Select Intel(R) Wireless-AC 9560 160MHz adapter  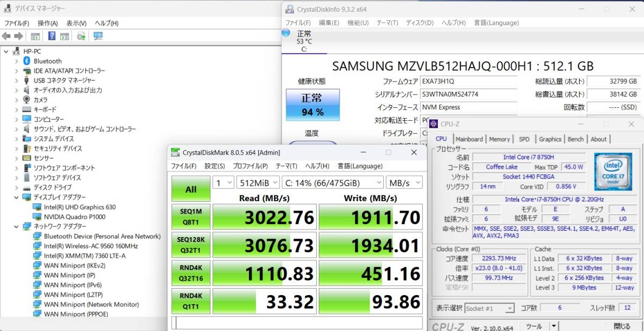click(x=91, y=246)
